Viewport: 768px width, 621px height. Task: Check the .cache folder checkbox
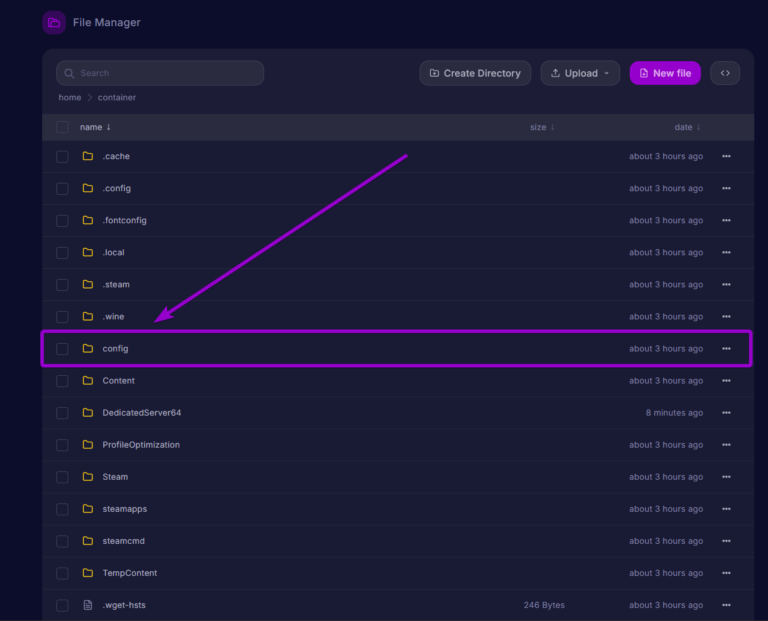coord(62,157)
